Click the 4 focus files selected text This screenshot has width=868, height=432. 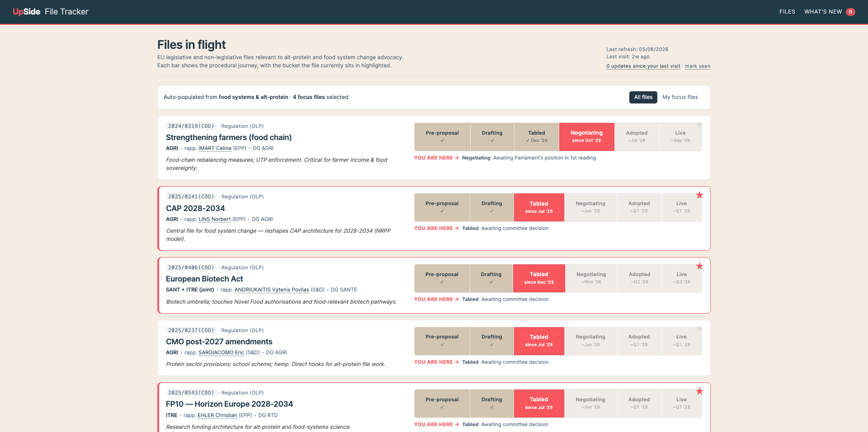pos(321,97)
